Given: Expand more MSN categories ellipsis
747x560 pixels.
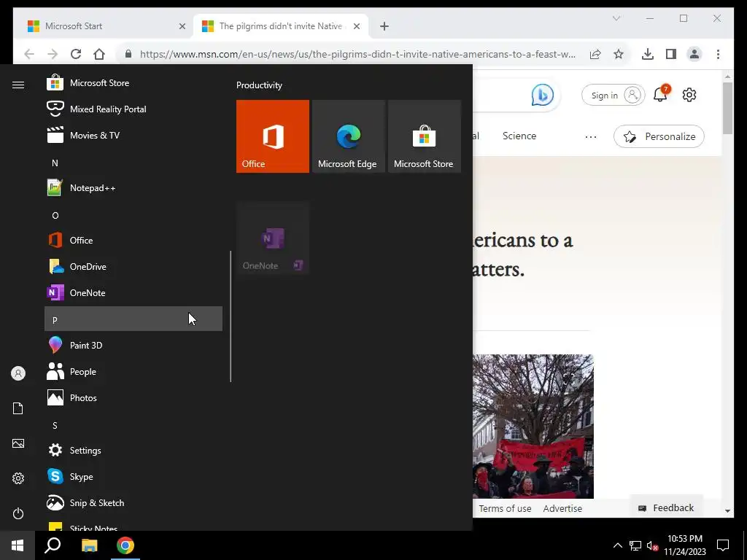Looking at the screenshot, I should (x=591, y=136).
